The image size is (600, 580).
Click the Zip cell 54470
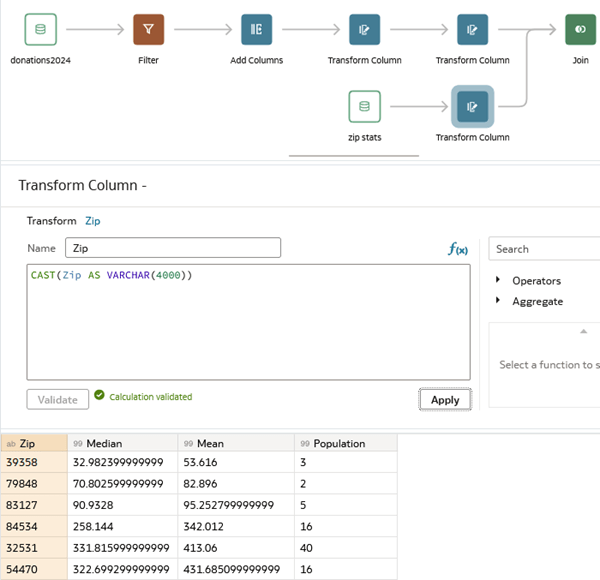34,570
